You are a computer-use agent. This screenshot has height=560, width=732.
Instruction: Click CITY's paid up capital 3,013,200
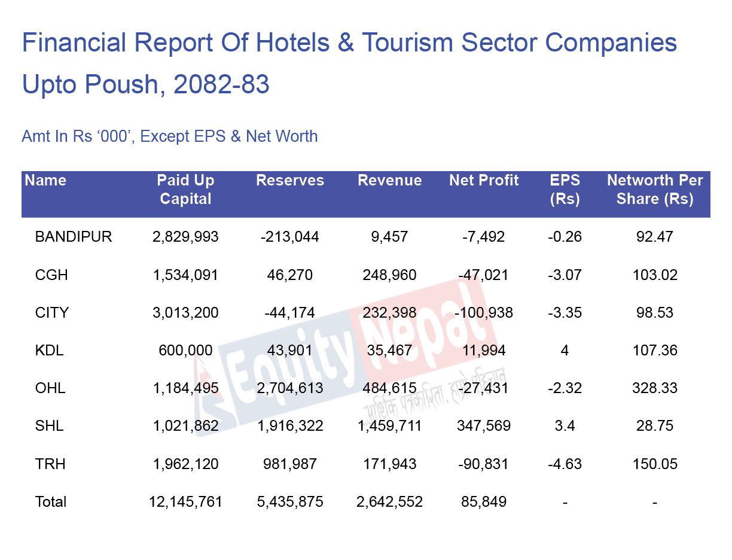tap(185, 313)
